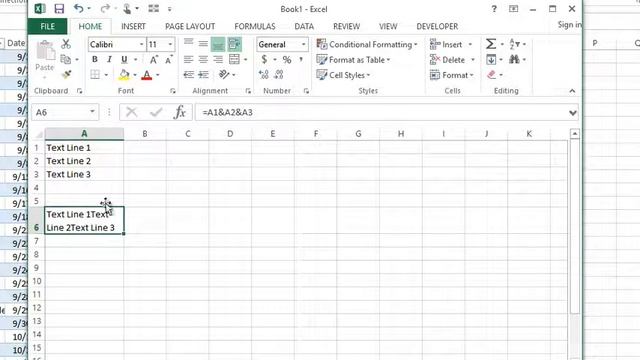Toggle underline formatting
Image resolution: width=640 pixels, height=360 pixels.
point(124,60)
